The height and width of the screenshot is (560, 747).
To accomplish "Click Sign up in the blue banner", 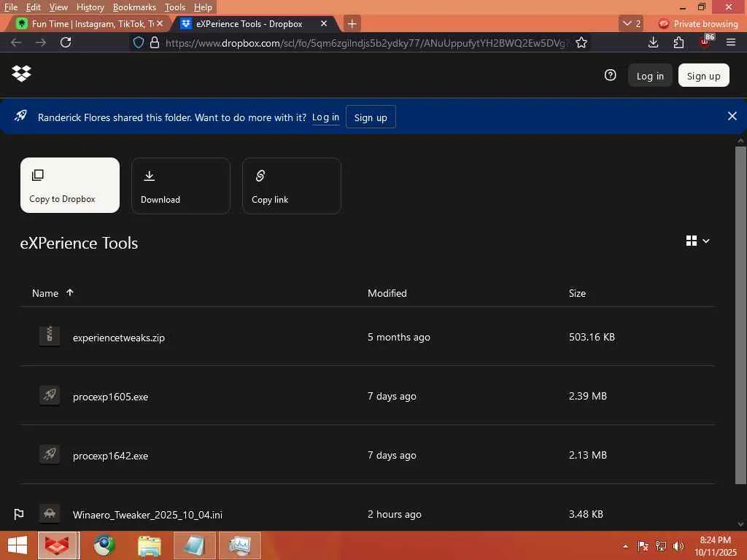I will [370, 117].
